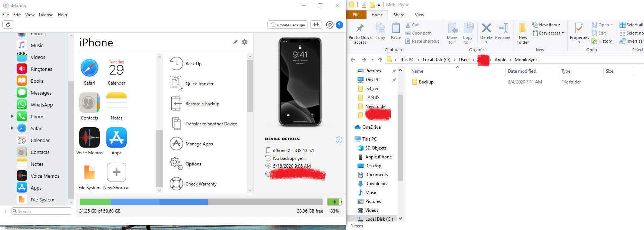The width and height of the screenshot is (644, 230).
Task: Select Videos in iMazing sidebar
Action: click(x=38, y=57)
